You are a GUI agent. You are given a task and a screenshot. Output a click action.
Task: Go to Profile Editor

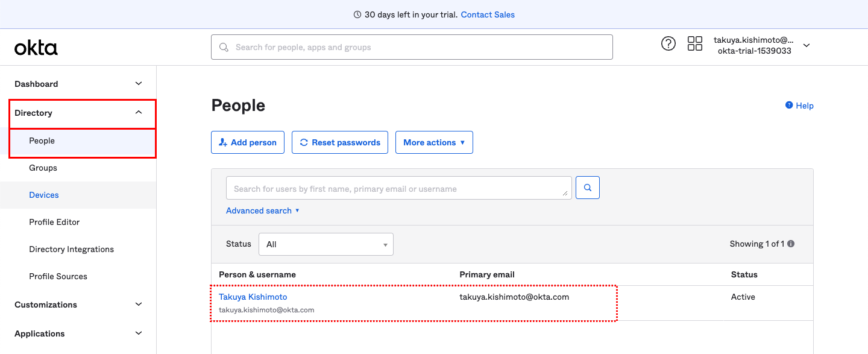(54, 222)
